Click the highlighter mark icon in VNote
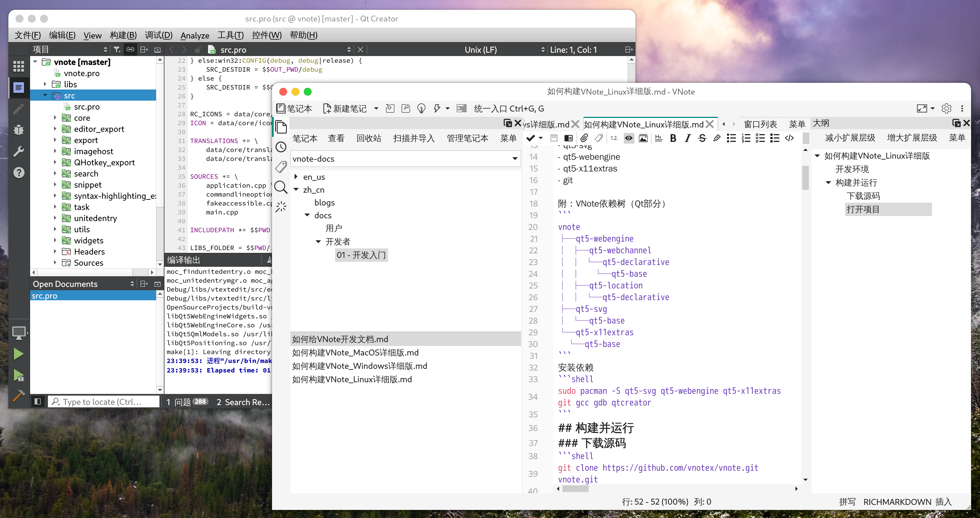 tap(717, 138)
